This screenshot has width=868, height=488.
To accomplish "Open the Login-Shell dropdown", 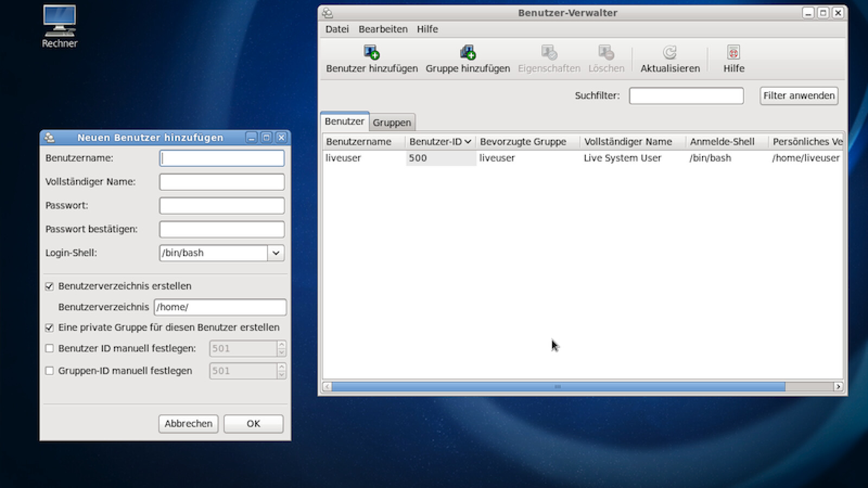I will [x=275, y=253].
